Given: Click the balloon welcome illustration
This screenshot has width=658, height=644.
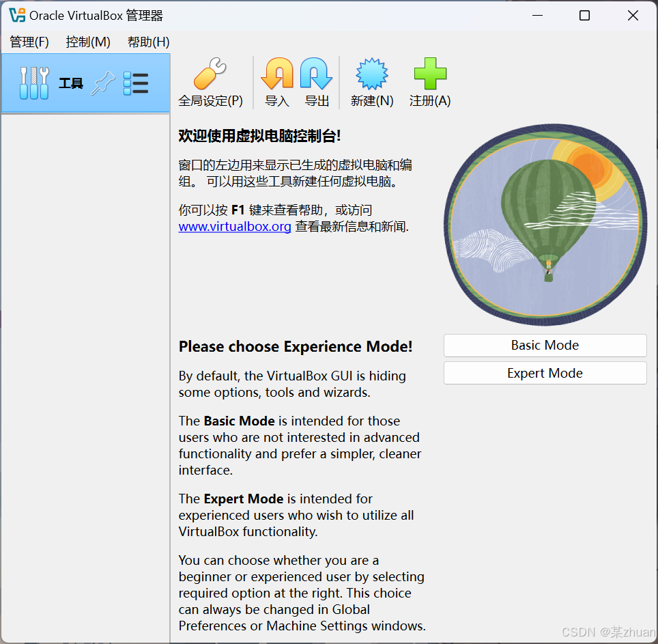Looking at the screenshot, I should 545,225.
